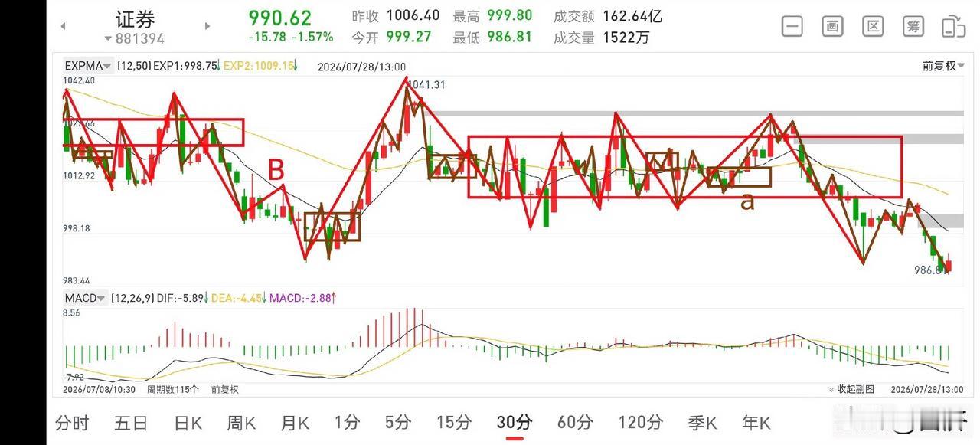Select the 60分 period tab
Screen dimensions: 980x445
click(575, 422)
